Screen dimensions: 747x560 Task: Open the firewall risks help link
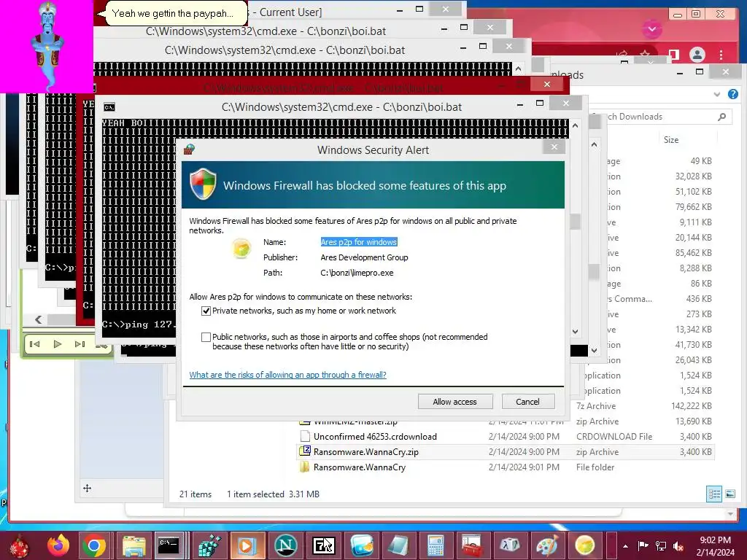pyautogui.click(x=287, y=375)
